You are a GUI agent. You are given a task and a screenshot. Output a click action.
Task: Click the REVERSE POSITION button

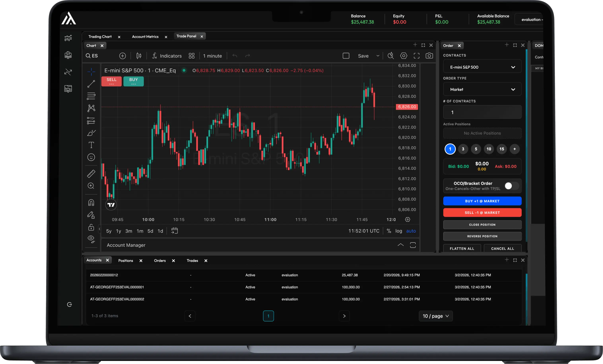(482, 236)
